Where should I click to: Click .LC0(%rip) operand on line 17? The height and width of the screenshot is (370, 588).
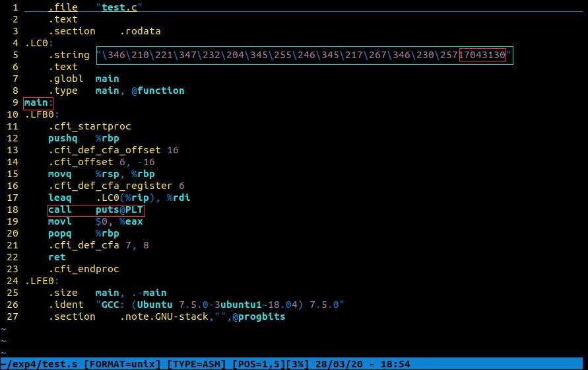pos(125,198)
